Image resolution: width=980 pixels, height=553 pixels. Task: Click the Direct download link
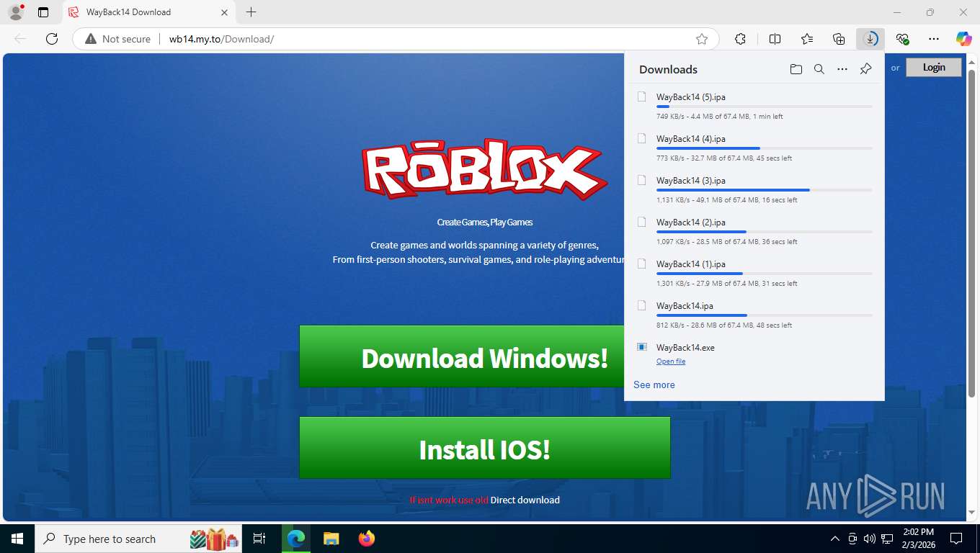coord(525,500)
